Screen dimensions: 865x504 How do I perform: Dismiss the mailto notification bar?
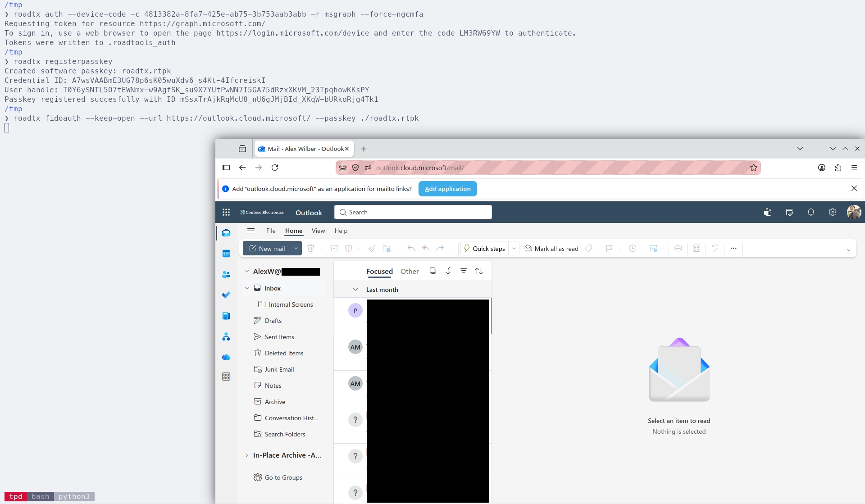click(x=854, y=188)
